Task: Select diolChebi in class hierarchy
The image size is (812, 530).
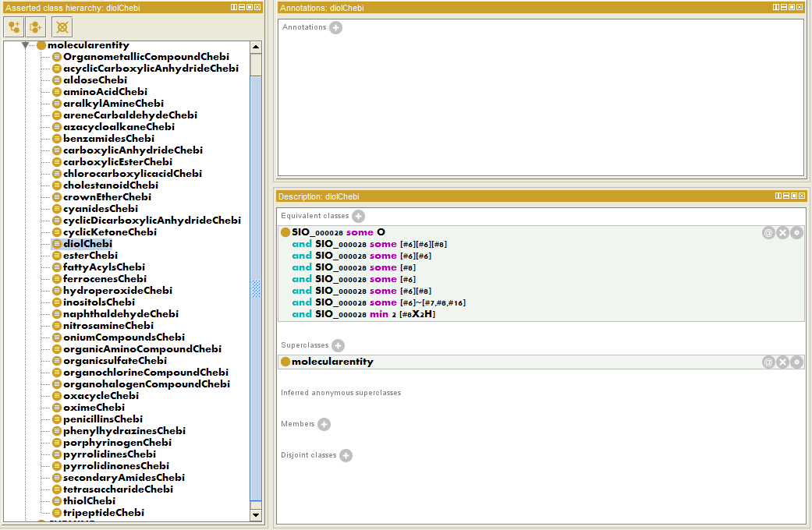Action: [x=87, y=244]
